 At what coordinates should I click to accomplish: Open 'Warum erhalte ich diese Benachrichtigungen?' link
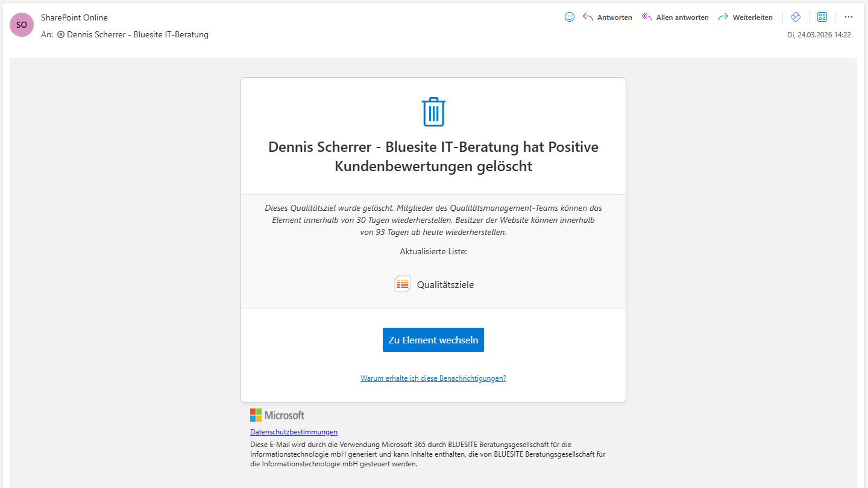tap(433, 378)
